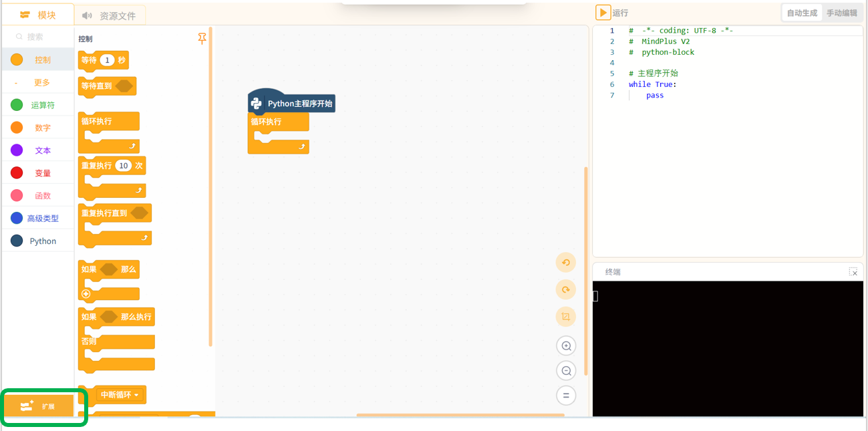The width and height of the screenshot is (868, 431).
Task: Select the red 变量 category circle
Action: 17,173
